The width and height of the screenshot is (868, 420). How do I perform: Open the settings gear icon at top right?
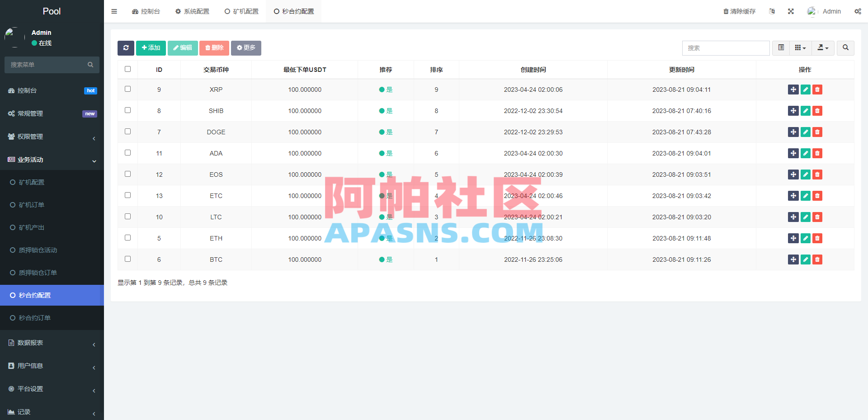(858, 11)
